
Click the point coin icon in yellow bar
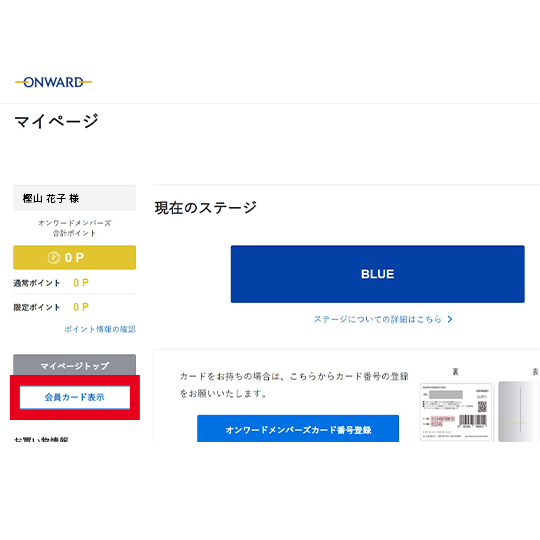click(54, 257)
